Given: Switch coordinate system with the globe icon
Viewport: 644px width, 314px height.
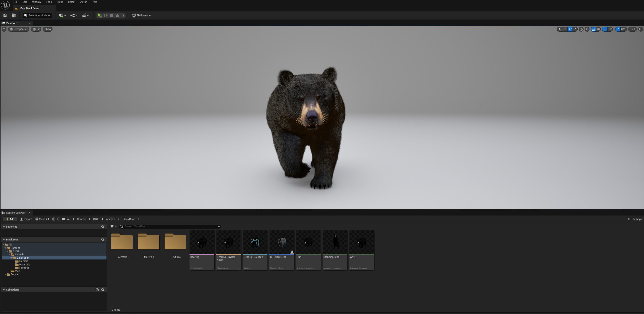Looking at the screenshot, I should click(581, 29).
